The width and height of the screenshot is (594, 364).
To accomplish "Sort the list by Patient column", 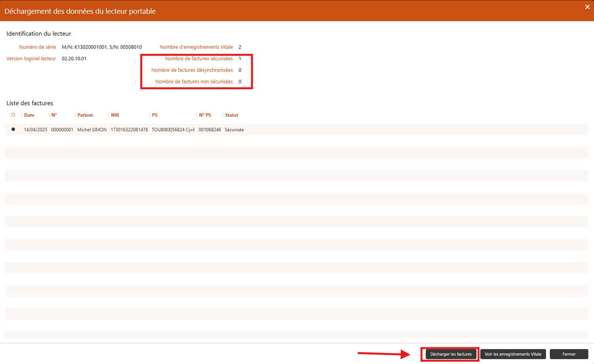I will (x=85, y=115).
